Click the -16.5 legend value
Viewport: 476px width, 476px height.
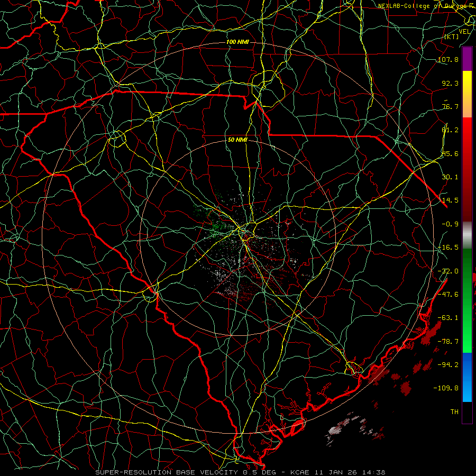[x=448, y=248]
